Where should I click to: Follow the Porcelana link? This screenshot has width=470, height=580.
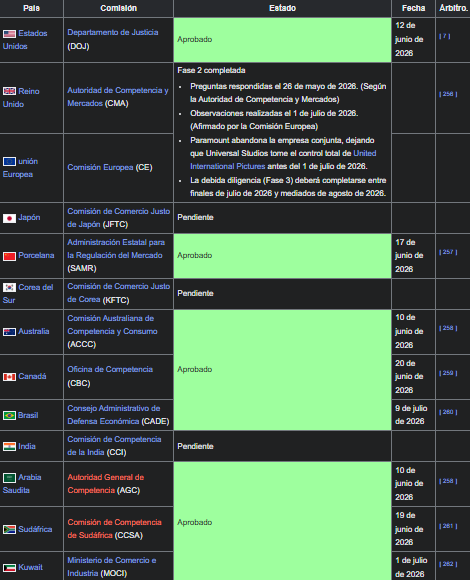[36, 255]
